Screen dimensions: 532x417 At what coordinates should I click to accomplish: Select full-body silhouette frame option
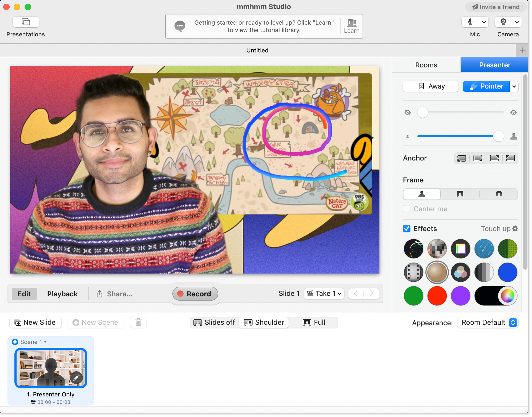[x=422, y=194]
